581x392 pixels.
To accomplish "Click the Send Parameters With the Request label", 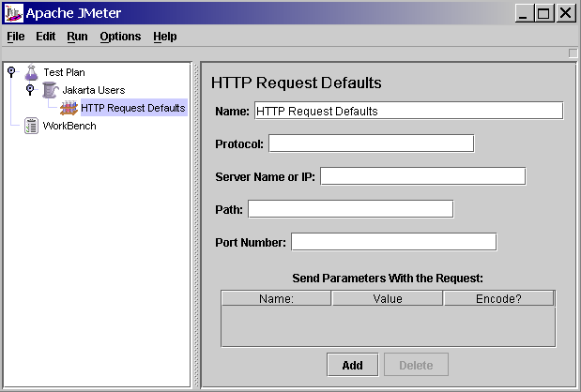I will click(x=388, y=278).
